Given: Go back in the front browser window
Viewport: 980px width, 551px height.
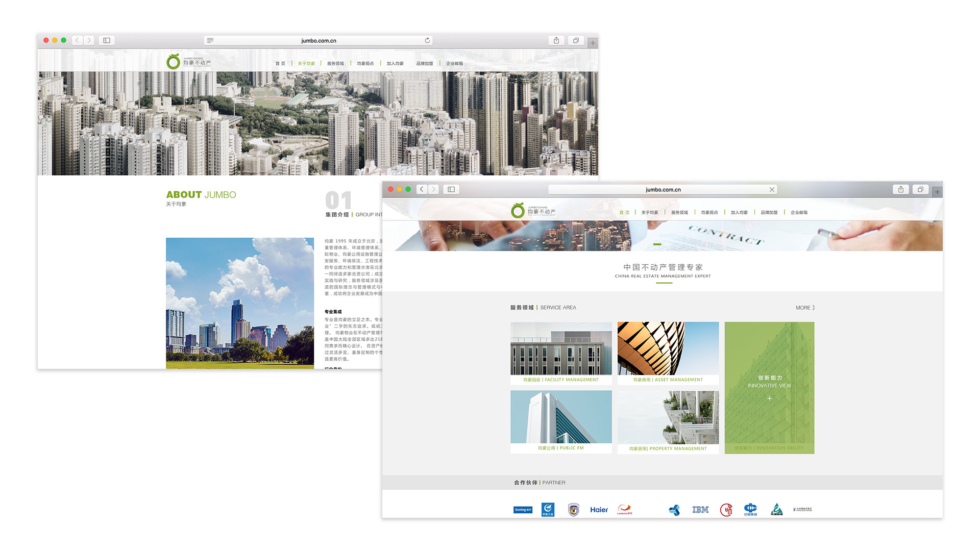Looking at the screenshot, I should (x=422, y=189).
